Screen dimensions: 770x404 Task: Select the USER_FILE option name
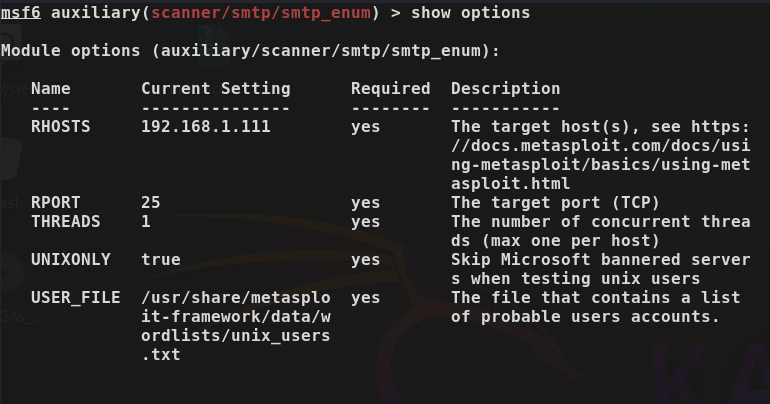76,297
